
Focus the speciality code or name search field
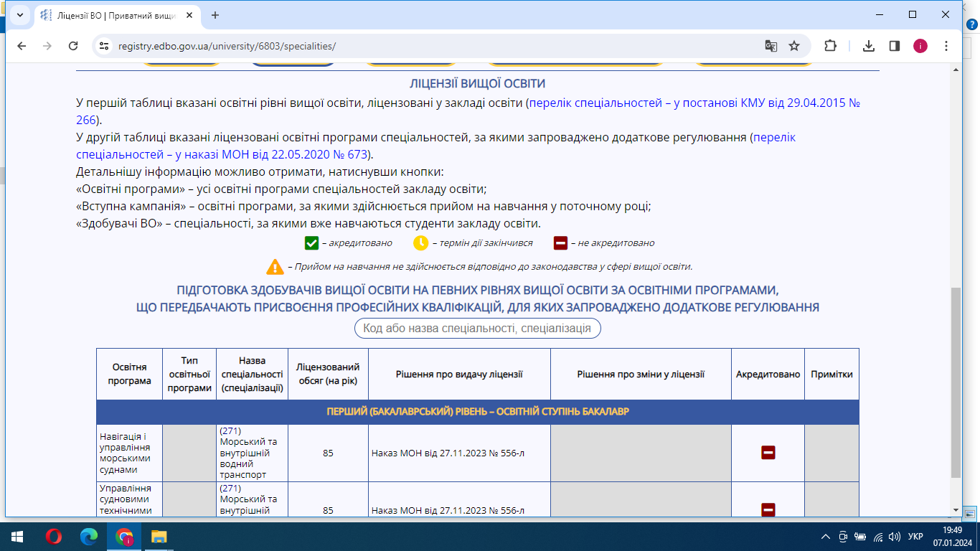(x=477, y=329)
